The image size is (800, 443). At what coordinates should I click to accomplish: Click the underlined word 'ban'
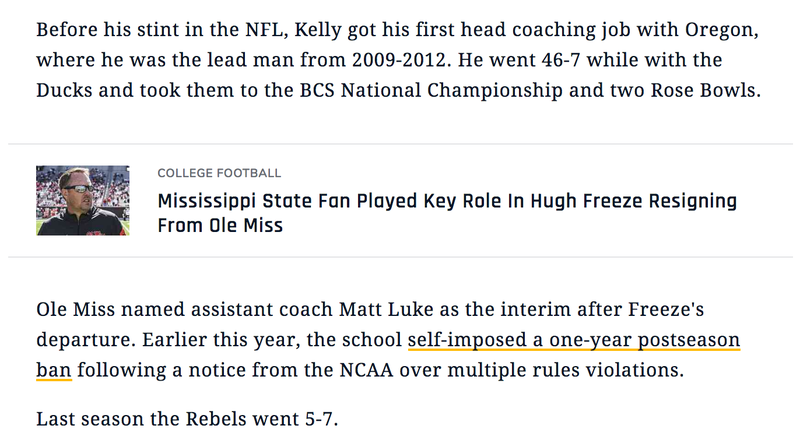click(x=54, y=370)
